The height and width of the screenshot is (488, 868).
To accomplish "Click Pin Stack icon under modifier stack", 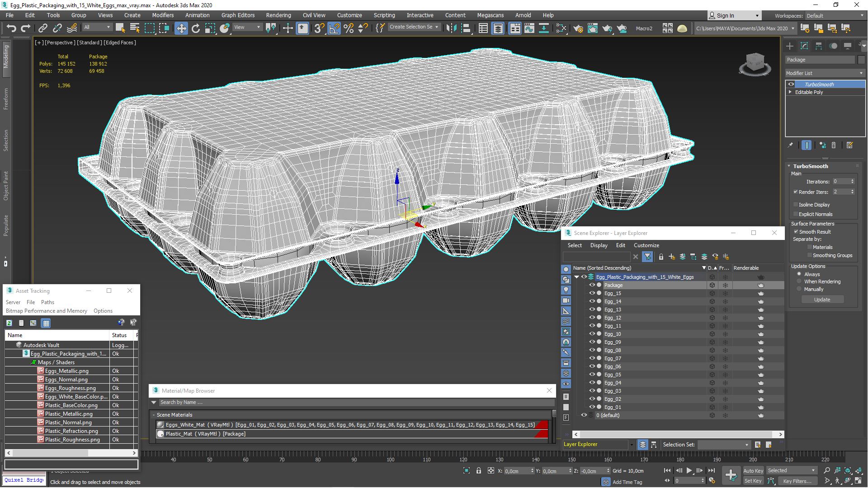I will (790, 145).
